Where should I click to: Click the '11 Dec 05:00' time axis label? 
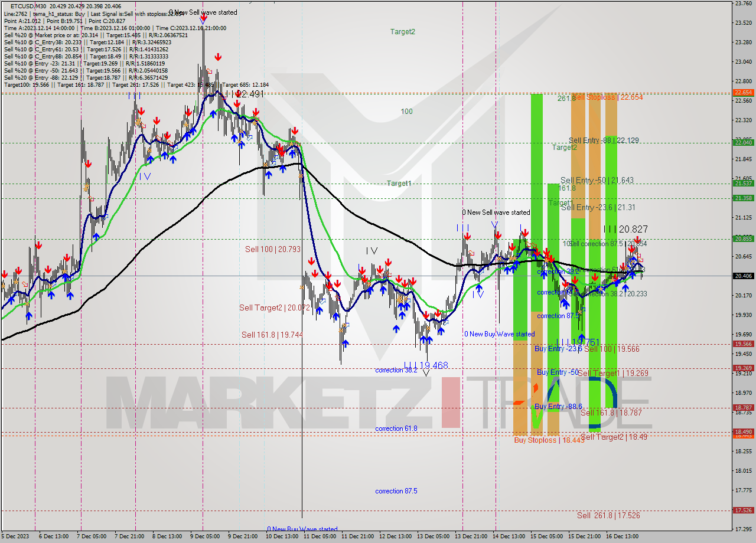[320, 537]
